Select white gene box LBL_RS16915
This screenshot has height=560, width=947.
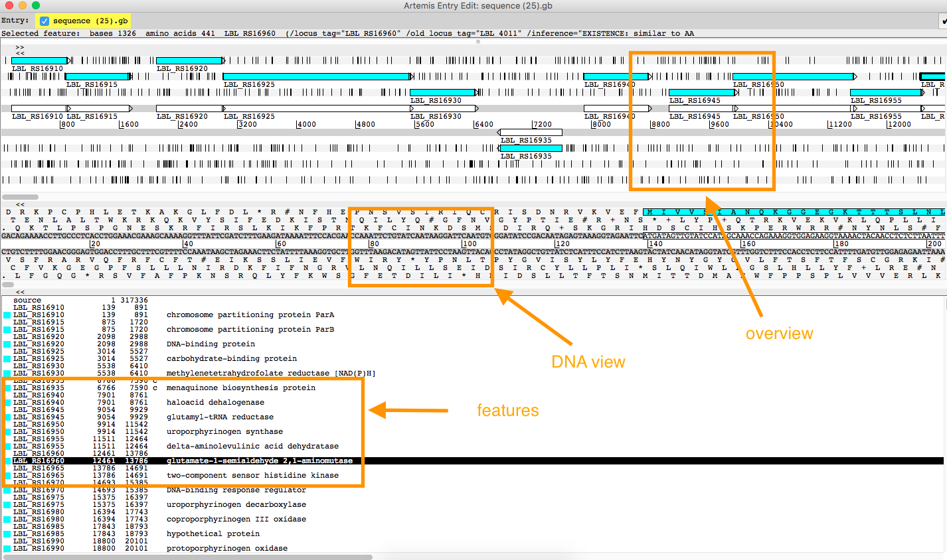click(98, 108)
